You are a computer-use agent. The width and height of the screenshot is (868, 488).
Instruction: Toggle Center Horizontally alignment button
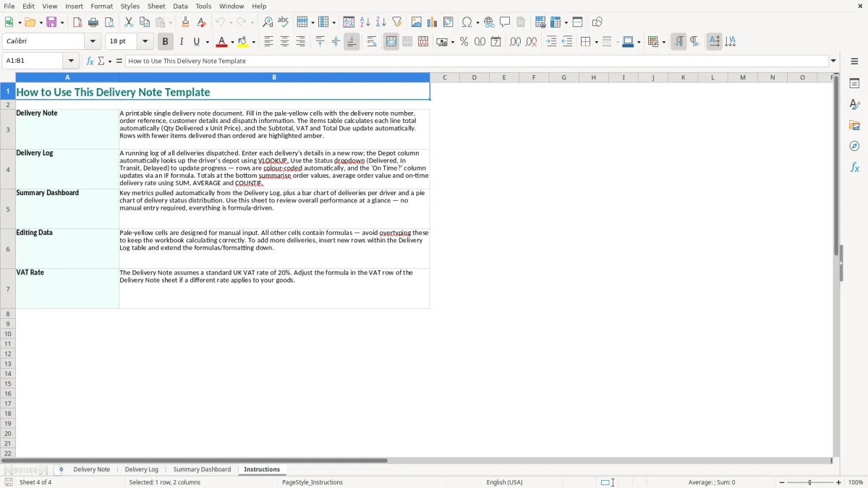point(285,42)
